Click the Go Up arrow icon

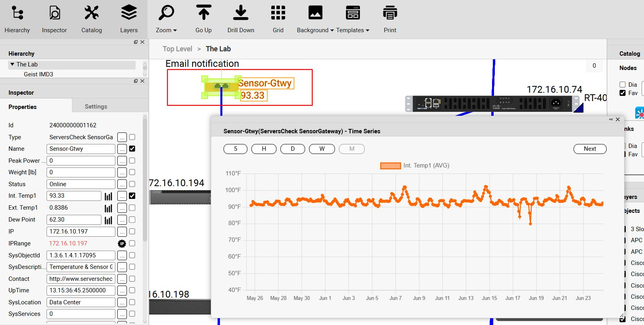[204, 13]
